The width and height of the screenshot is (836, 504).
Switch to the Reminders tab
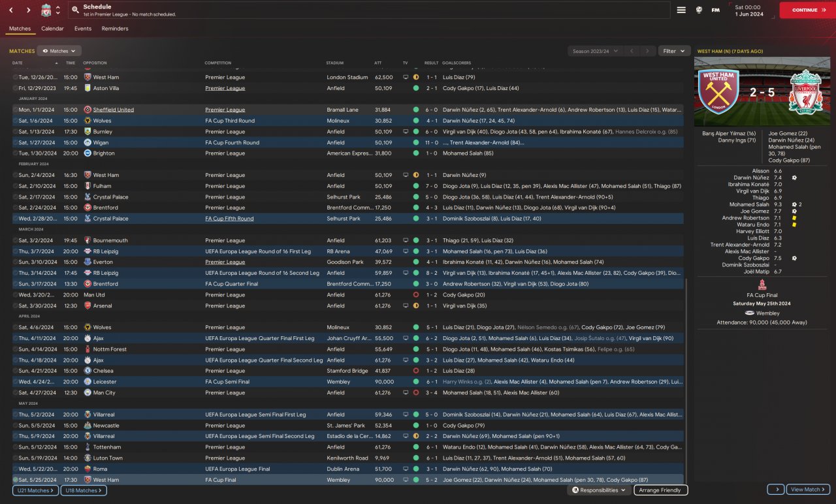[115, 29]
